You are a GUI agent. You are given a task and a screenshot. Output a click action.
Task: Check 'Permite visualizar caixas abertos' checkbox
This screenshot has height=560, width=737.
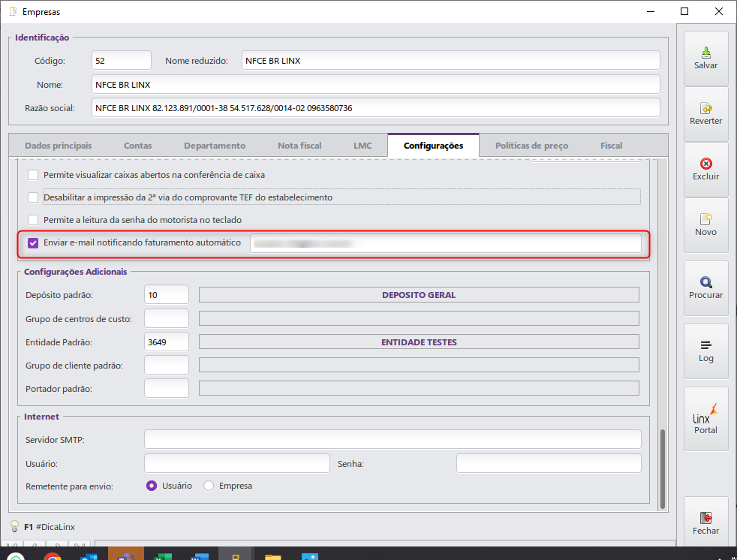coord(33,175)
